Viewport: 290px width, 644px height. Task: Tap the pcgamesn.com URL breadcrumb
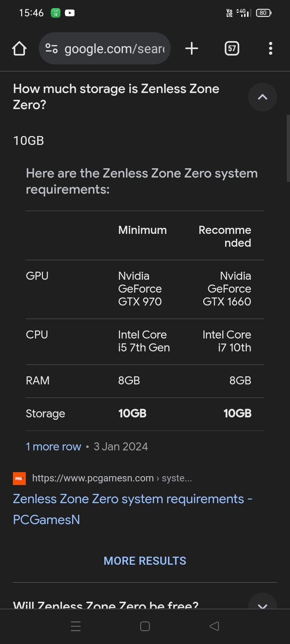[x=112, y=478]
